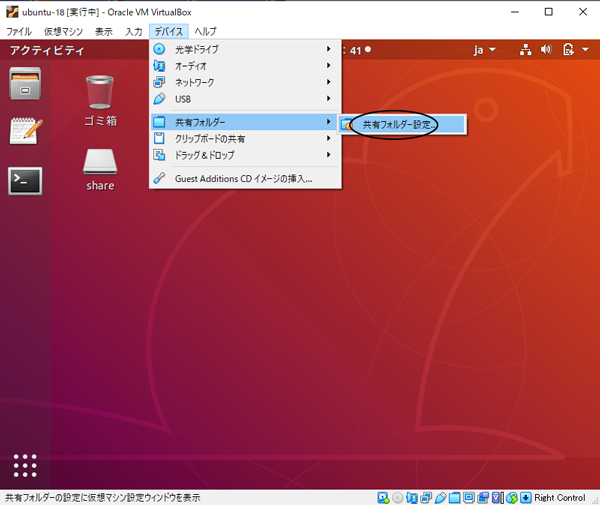
Task: Close the デバイス menu in menu bar
Action: 169,31
